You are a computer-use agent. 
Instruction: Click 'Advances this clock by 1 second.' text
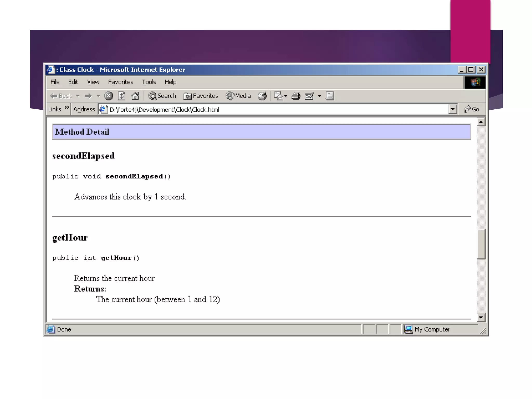click(130, 197)
